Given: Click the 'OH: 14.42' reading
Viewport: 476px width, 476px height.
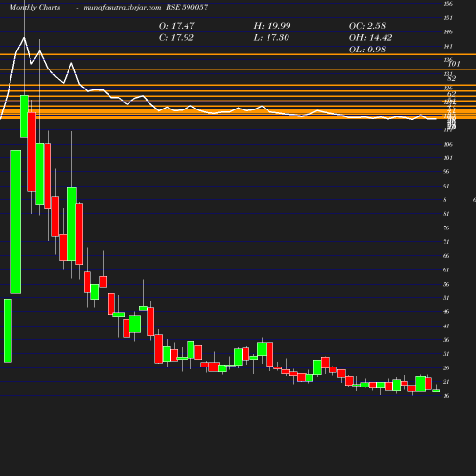Looking at the screenshot, I should (370, 37).
